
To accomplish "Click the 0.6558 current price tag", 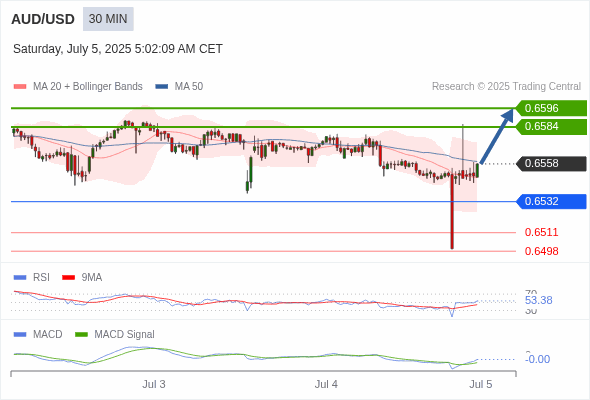I will point(551,163).
